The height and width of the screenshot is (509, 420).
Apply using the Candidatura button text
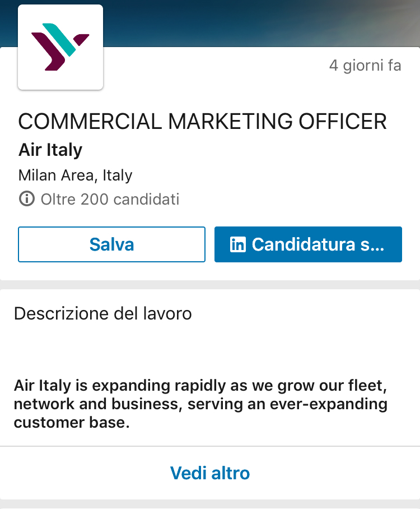click(318, 244)
